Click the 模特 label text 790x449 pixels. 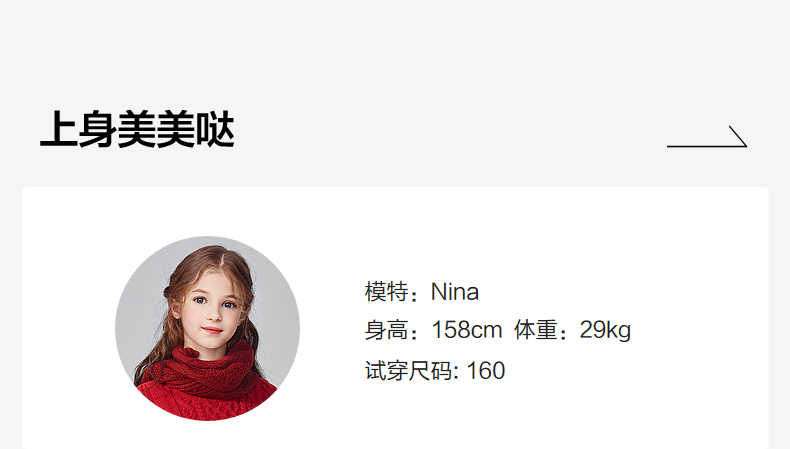386,292
